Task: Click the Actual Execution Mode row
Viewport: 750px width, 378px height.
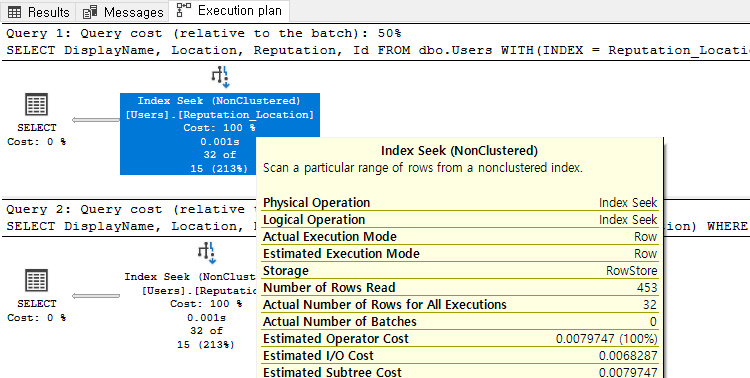Action: (x=460, y=236)
